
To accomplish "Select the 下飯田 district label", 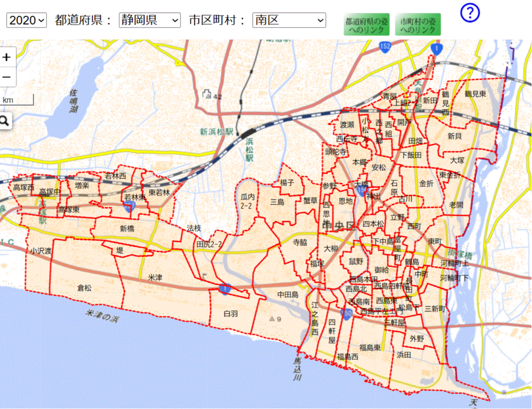I will (411, 155).
